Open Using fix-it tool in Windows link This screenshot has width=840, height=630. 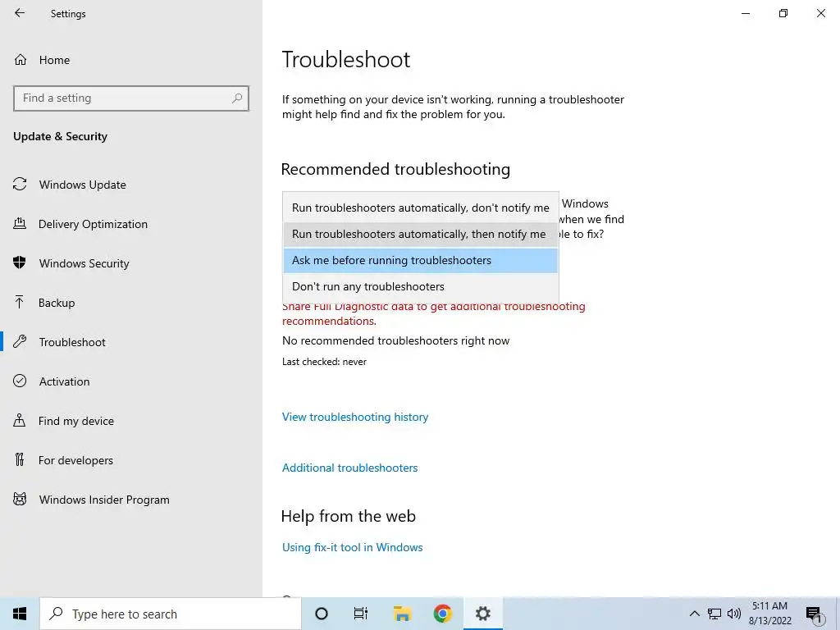click(x=353, y=547)
